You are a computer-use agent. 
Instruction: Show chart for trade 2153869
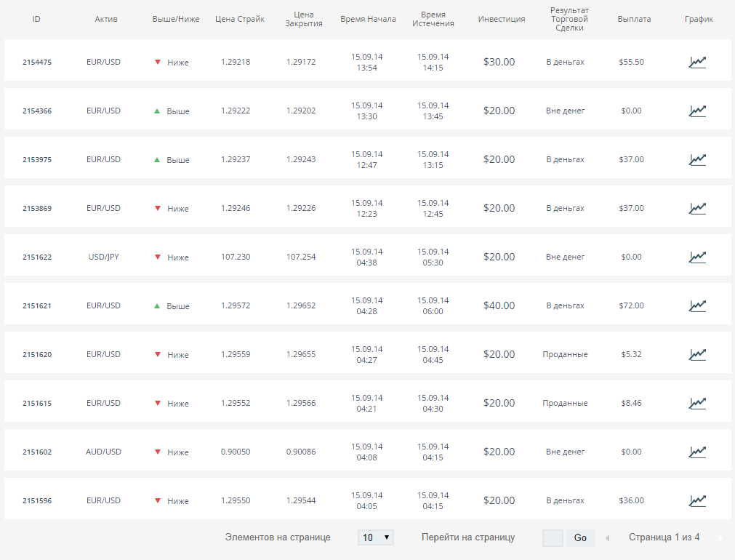(697, 208)
